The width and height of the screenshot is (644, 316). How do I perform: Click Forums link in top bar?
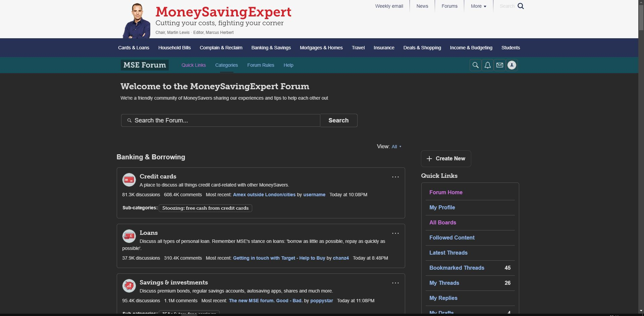(x=449, y=6)
